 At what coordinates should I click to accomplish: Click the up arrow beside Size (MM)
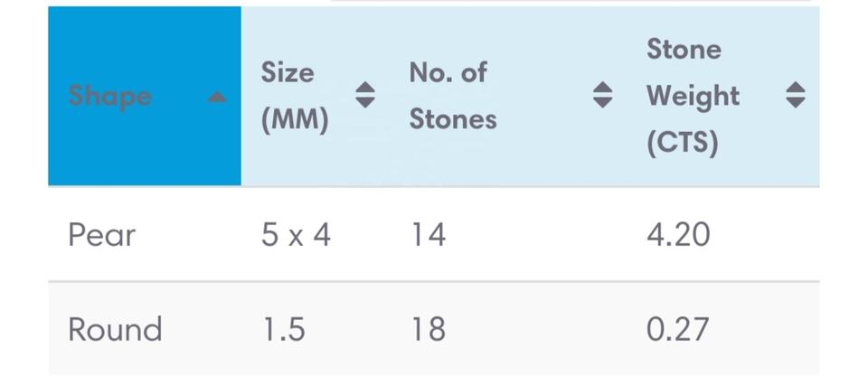coord(364,88)
